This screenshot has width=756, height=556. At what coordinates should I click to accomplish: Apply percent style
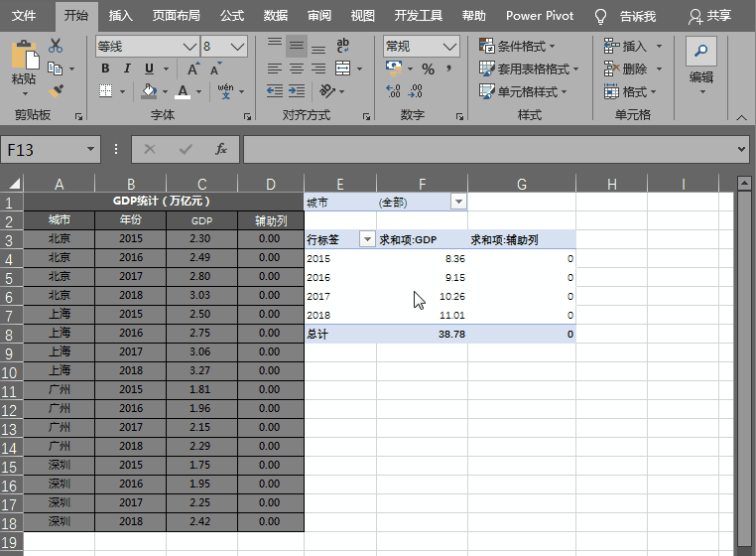coord(429,69)
